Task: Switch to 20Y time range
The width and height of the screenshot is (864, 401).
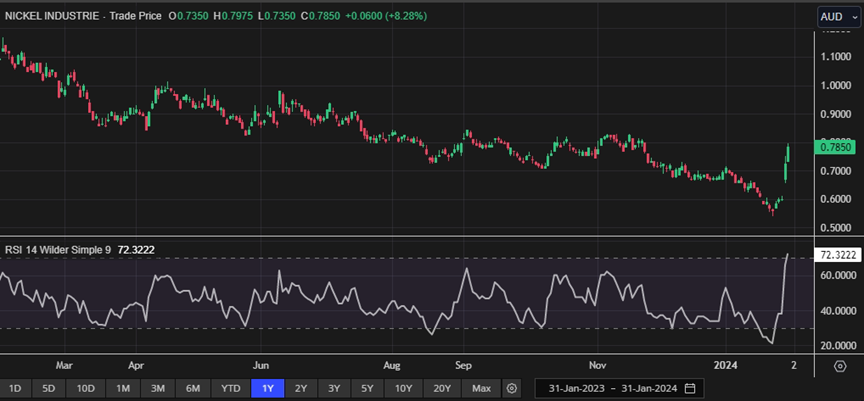Action: (441, 388)
